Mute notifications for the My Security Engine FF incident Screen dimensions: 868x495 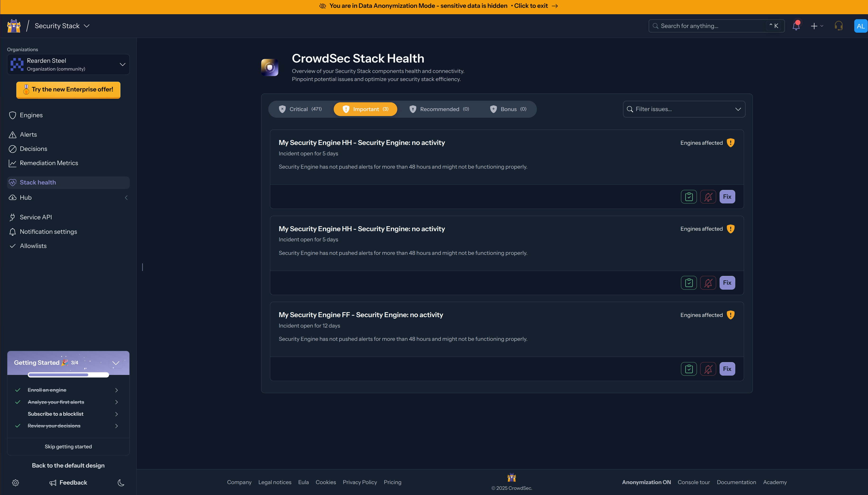708,369
